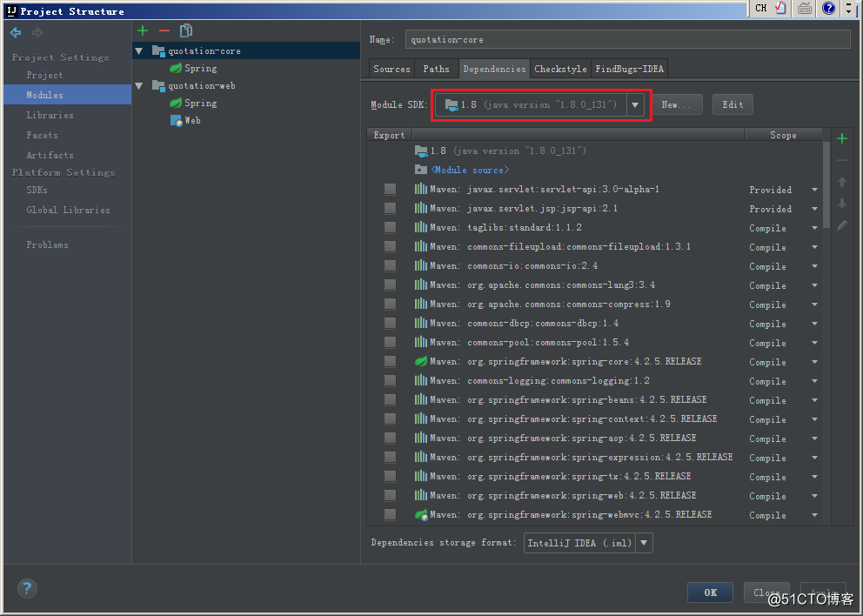
Task: Add a new module with green plus
Action: 143,30
